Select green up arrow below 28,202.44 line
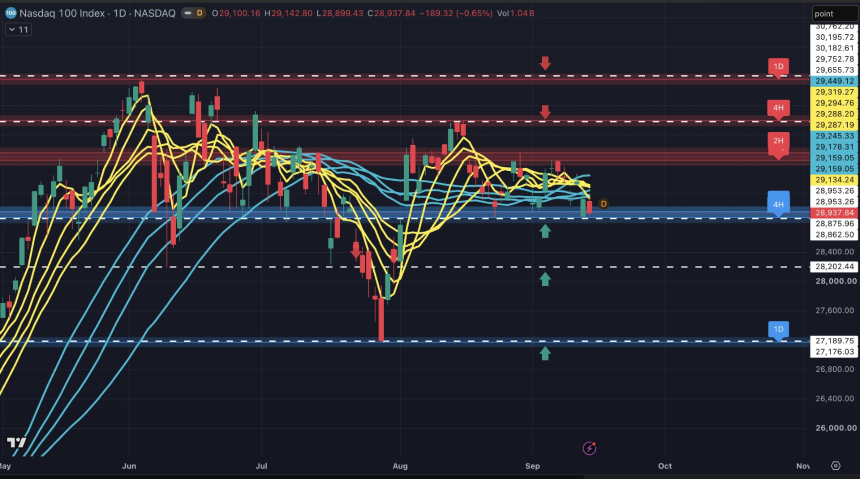The width and height of the screenshot is (860, 479). (x=545, y=279)
